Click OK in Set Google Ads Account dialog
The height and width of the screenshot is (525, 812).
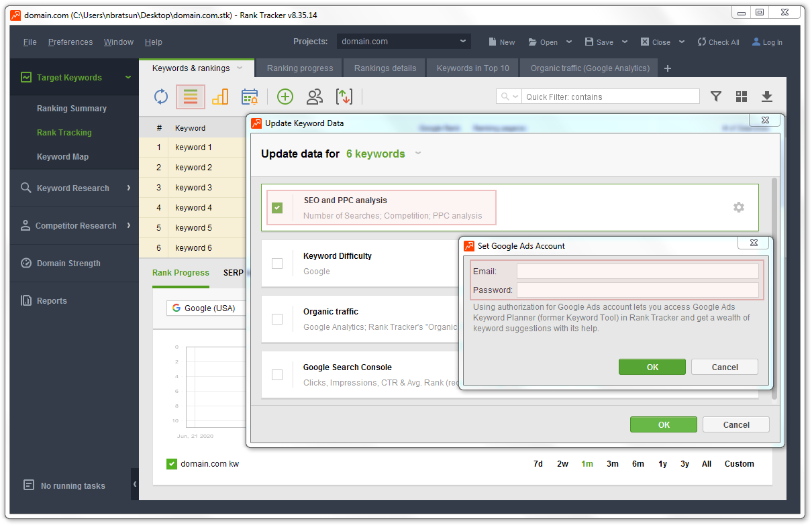652,367
